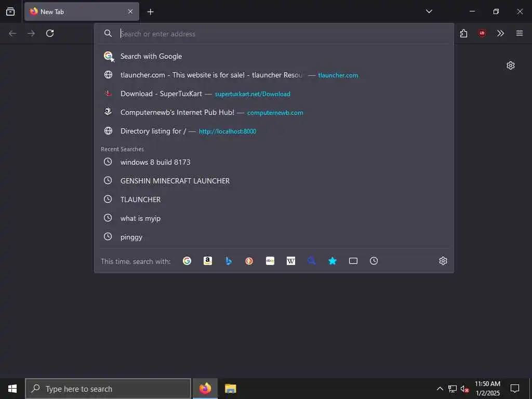Open Firefox application hamburger menu
This screenshot has height=399, width=532.
click(x=520, y=33)
